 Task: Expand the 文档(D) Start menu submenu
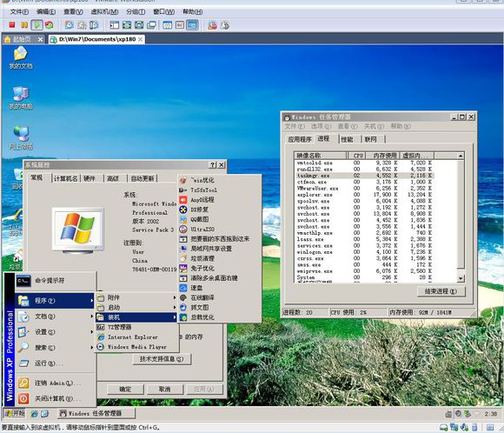click(55, 316)
